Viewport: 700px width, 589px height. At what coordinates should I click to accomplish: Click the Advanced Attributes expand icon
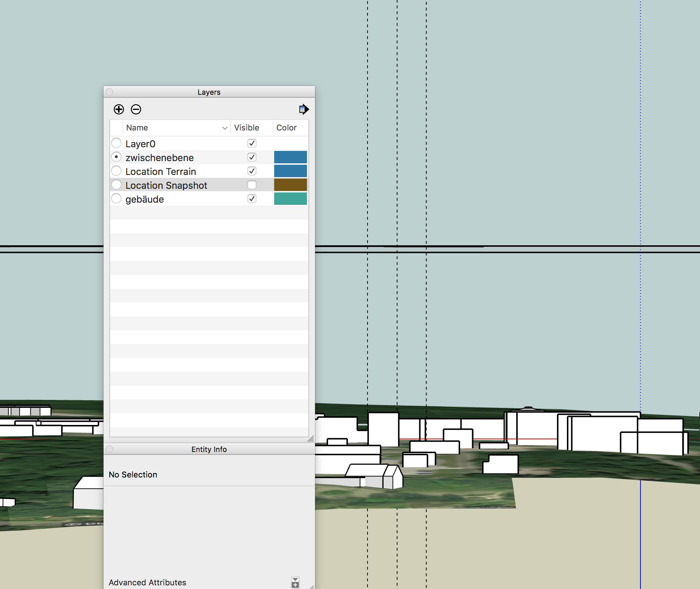295,582
